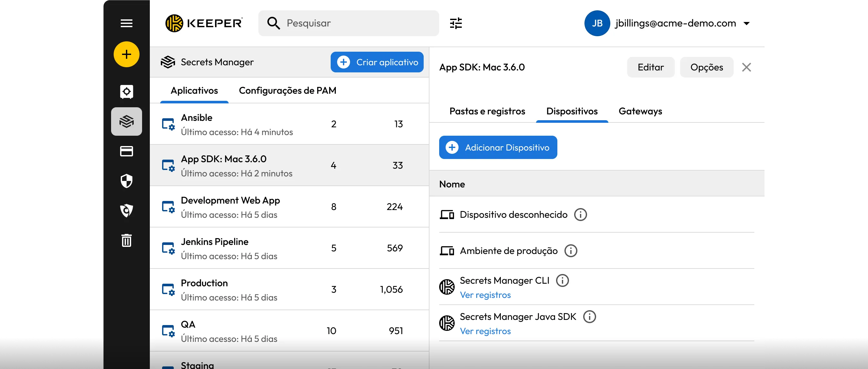Click the Keeper logo

tap(204, 23)
